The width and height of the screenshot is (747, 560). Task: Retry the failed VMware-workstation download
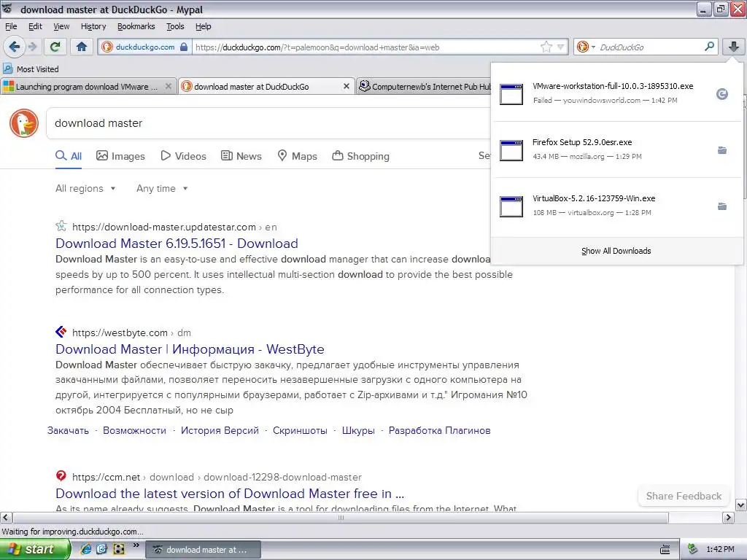click(722, 94)
